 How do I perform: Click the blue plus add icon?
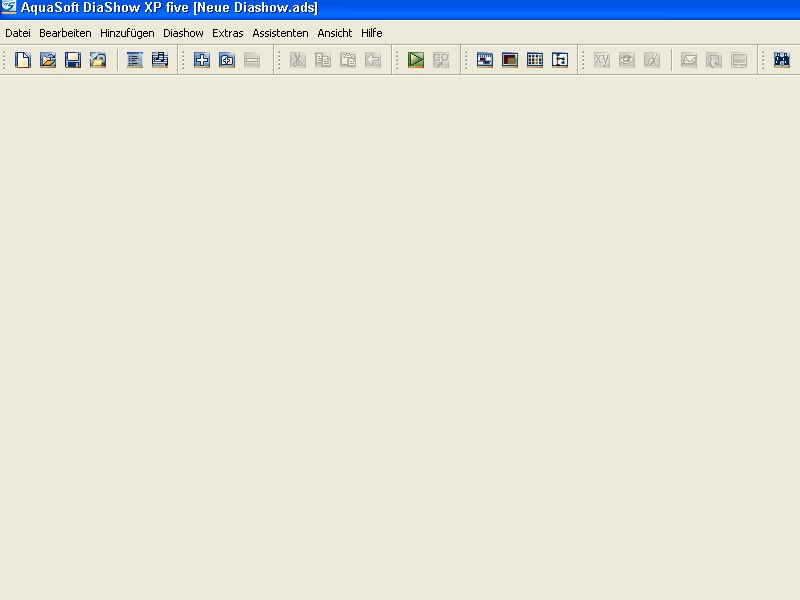coord(202,60)
